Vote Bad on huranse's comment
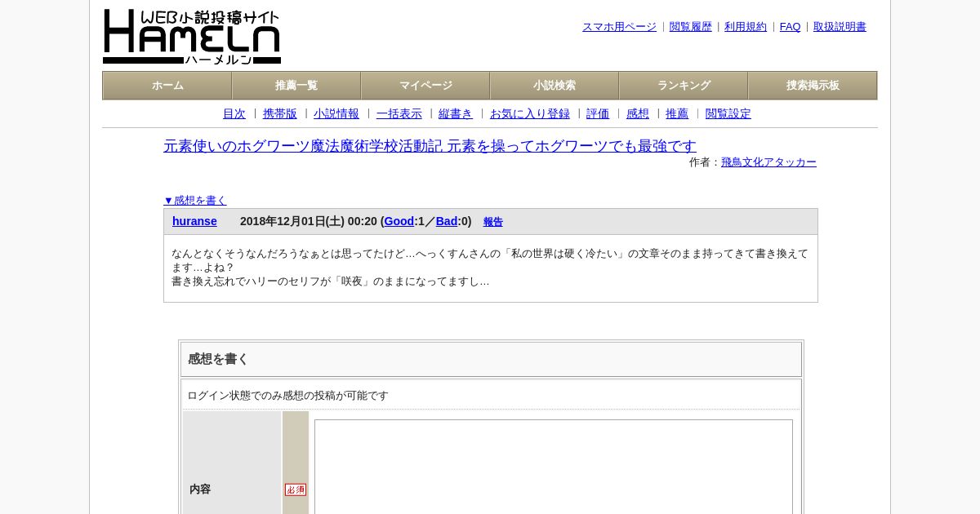This screenshot has height=514, width=980. pyautogui.click(x=447, y=221)
